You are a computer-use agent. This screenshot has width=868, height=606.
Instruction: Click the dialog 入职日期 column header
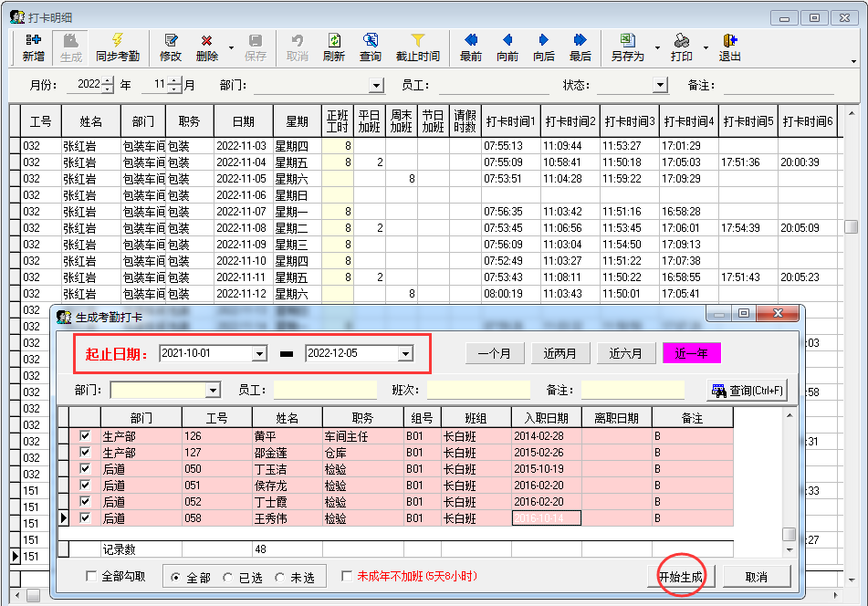coord(547,418)
